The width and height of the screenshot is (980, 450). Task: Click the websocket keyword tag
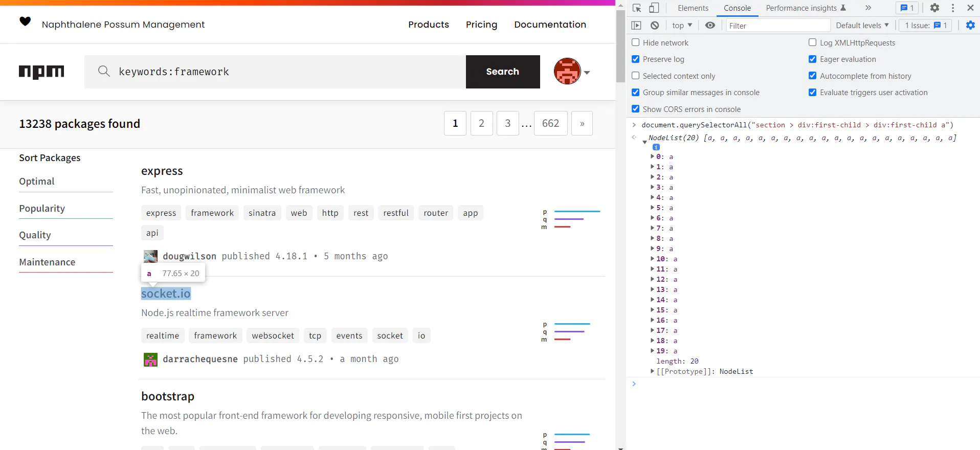(x=273, y=335)
